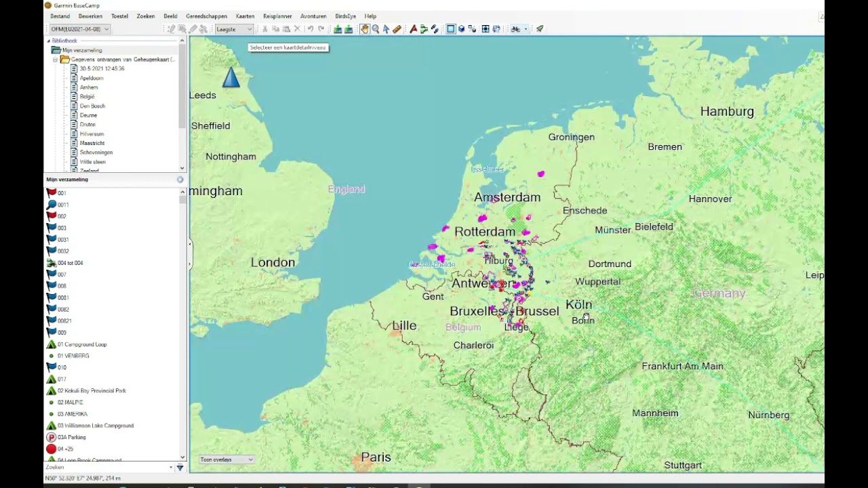This screenshot has width=868, height=488.
Task: Click the send to device toolbar icon
Action: (338, 29)
